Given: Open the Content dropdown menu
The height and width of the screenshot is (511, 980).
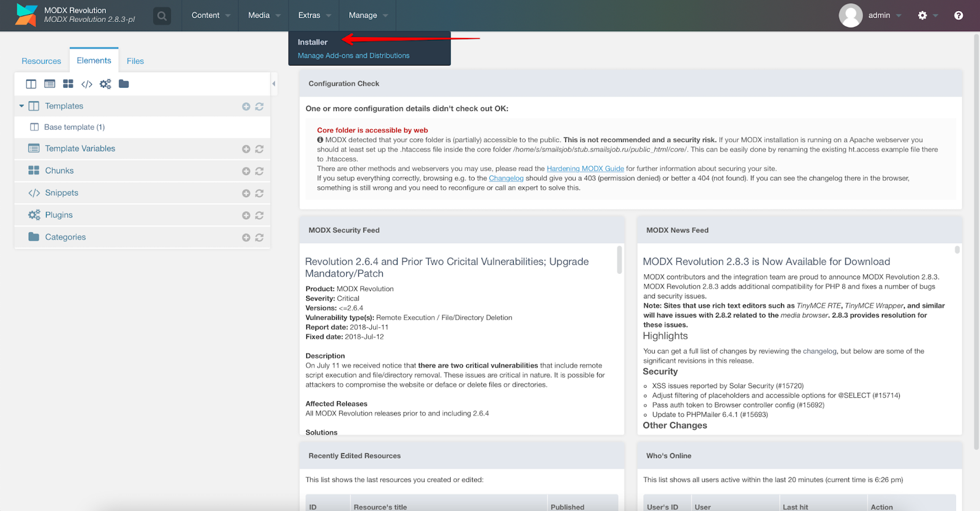Looking at the screenshot, I should pyautogui.click(x=211, y=15).
